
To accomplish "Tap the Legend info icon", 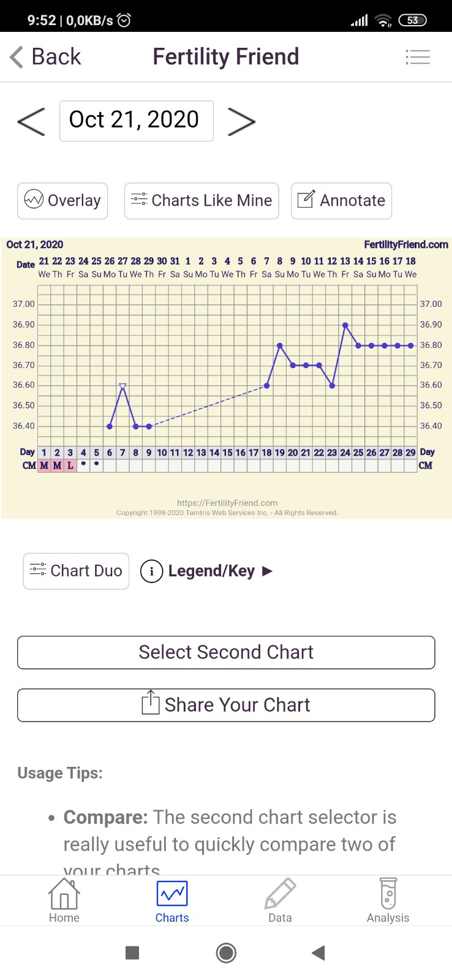I will tap(151, 571).
